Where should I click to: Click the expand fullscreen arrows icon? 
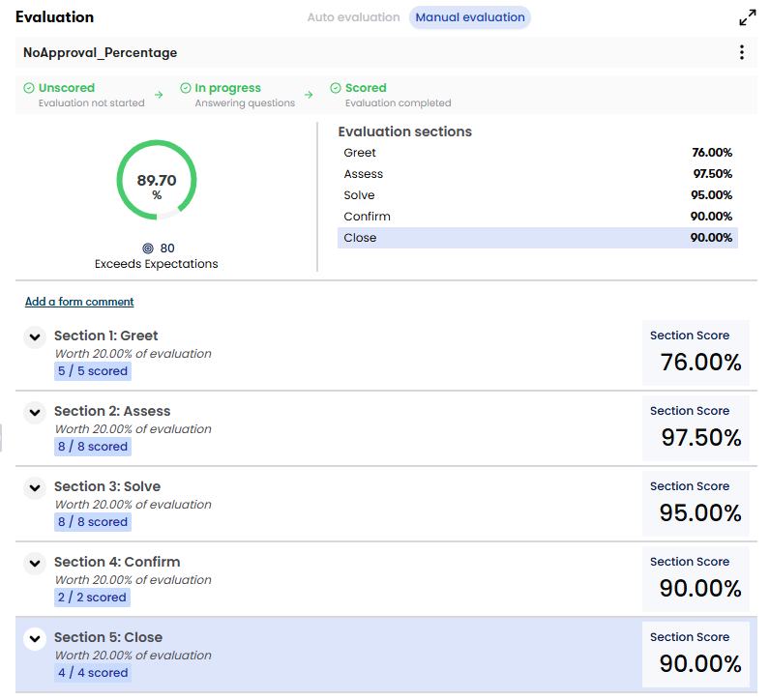[747, 17]
